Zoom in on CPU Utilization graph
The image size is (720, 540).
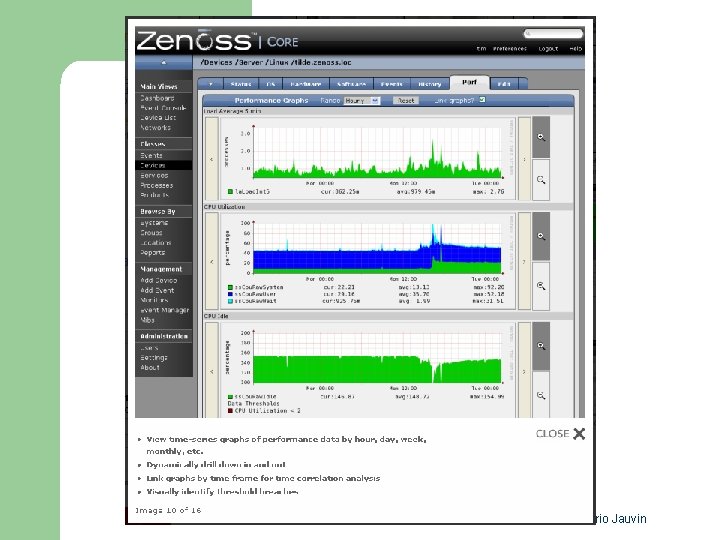(x=541, y=236)
